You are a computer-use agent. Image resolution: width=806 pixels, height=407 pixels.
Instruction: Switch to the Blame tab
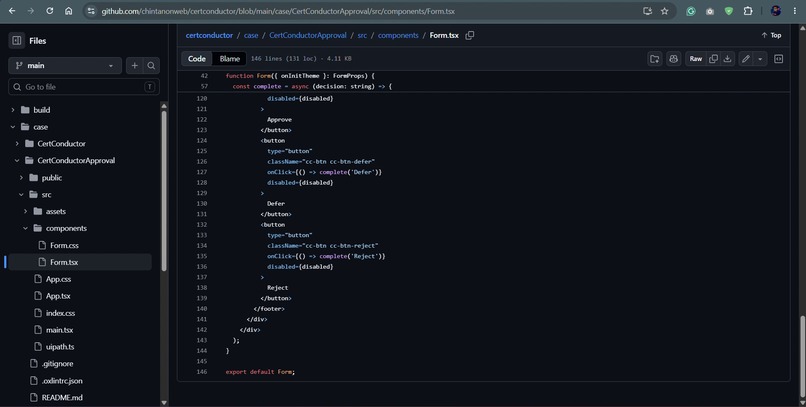(230, 59)
